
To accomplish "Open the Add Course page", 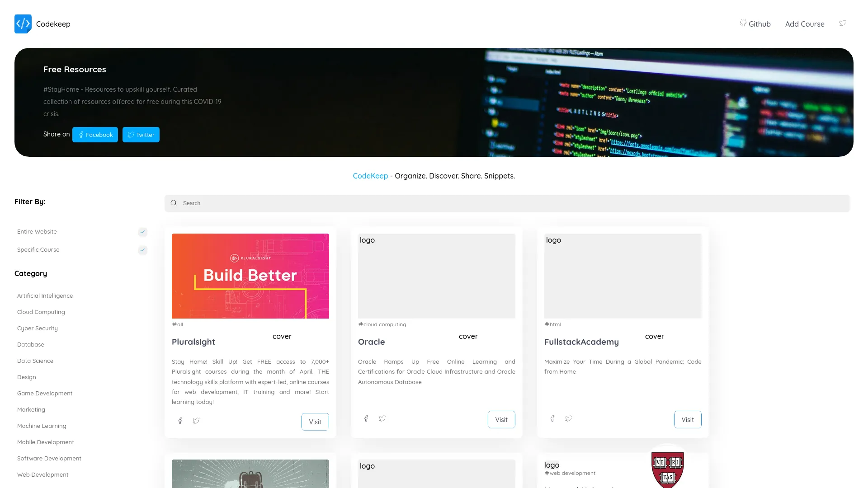I will [x=805, y=24].
